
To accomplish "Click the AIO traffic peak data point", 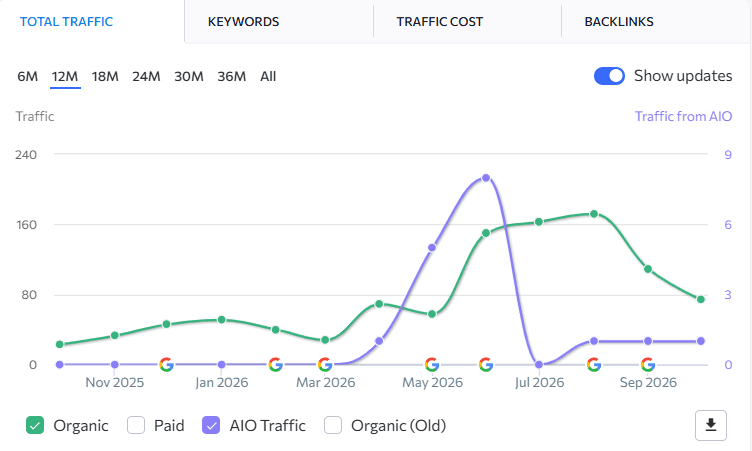I will [x=486, y=178].
